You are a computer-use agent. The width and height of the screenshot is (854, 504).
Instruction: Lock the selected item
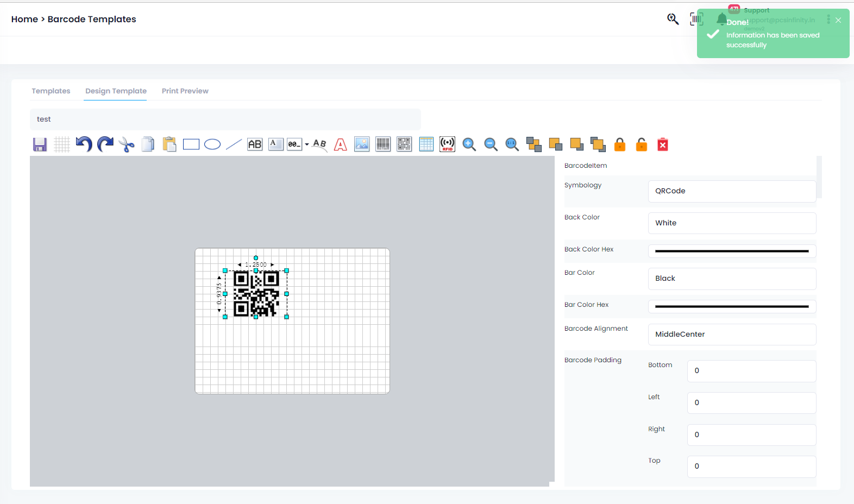[620, 144]
